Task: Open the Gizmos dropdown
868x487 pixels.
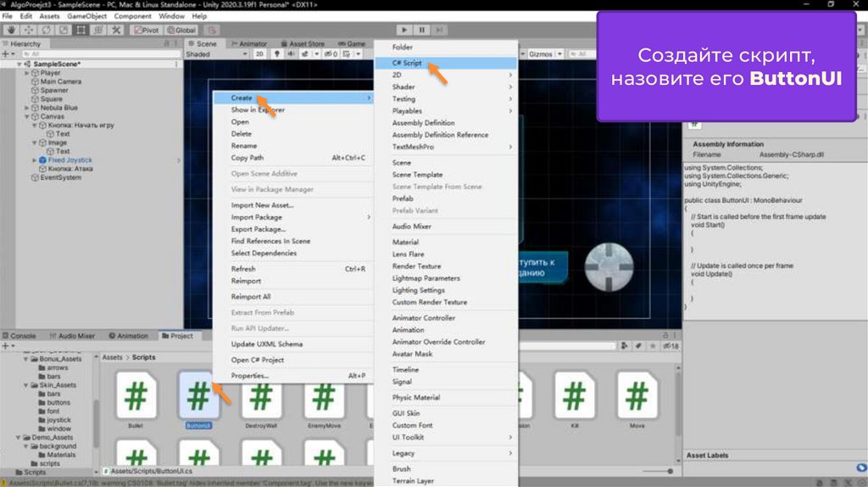Action: coord(545,53)
